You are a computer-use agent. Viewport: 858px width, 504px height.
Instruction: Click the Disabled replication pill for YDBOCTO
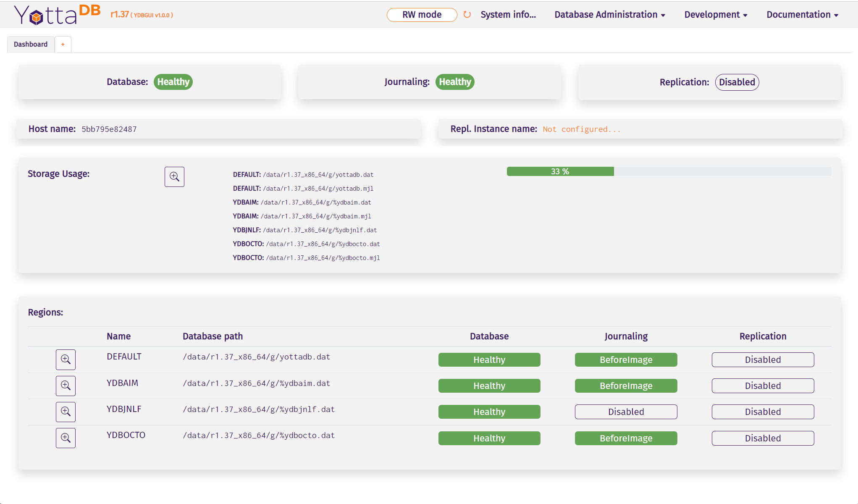(x=763, y=438)
